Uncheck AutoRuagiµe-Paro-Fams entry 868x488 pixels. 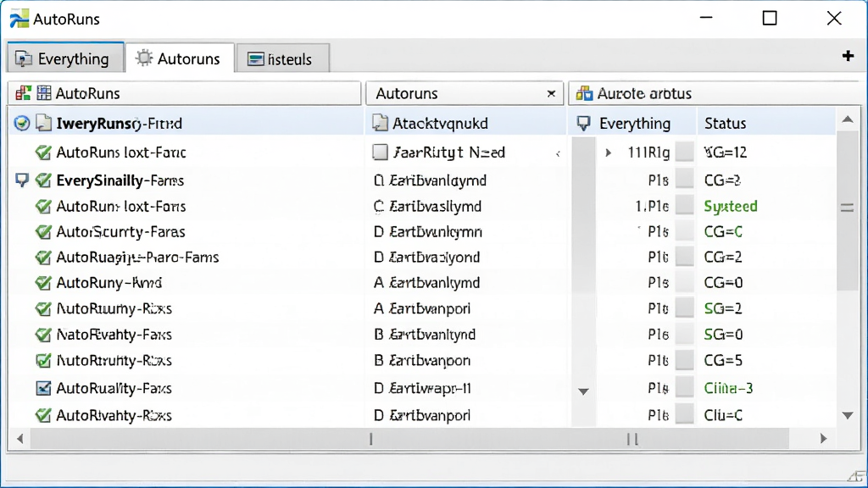click(x=43, y=257)
